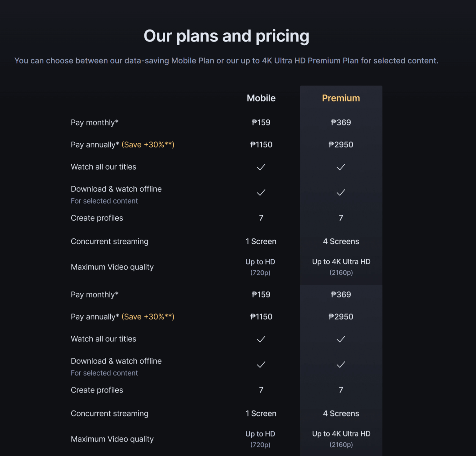Click the first Save +30% annual label
This screenshot has width=476, height=456.
[x=148, y=145]
